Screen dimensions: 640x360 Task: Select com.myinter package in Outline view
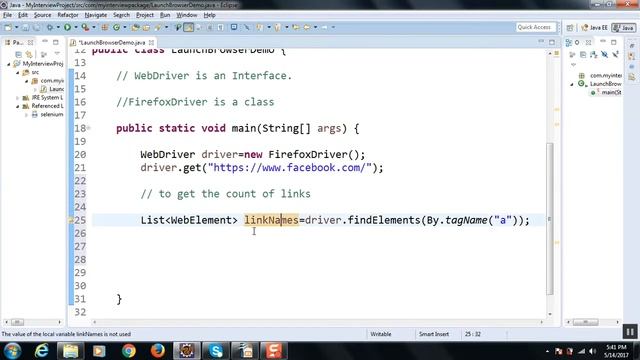(x=600, y=76)
